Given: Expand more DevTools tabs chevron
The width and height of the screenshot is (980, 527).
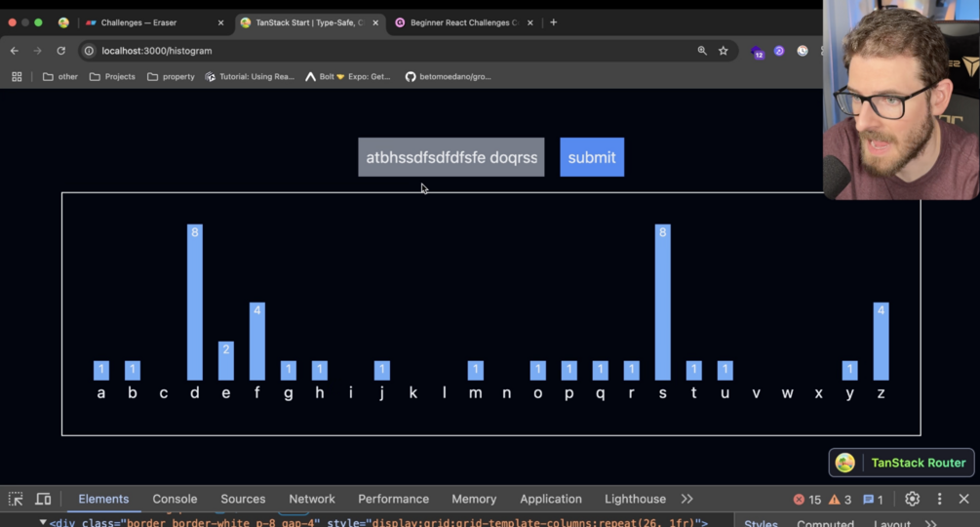Looking at the screenshot, I should (x=686, y=499).
